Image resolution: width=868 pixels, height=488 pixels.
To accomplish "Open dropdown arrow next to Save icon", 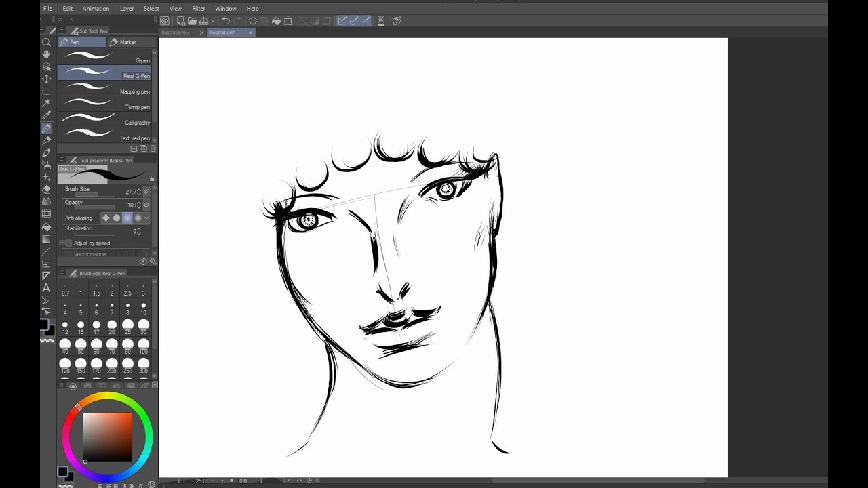I will click(x=212, y=21).
